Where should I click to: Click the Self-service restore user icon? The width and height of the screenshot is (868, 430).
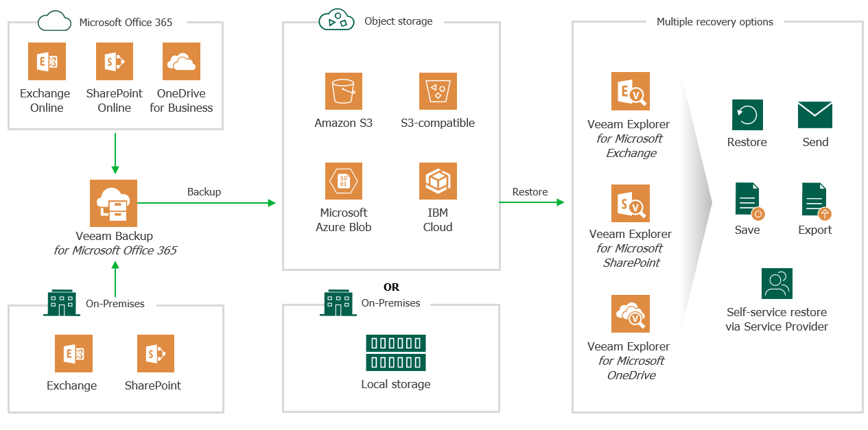777,283
